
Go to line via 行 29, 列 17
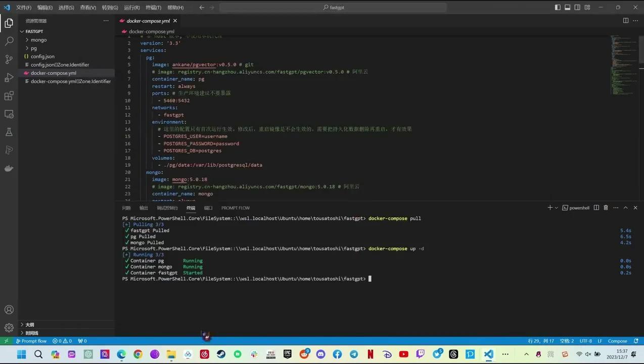(541, 341)
